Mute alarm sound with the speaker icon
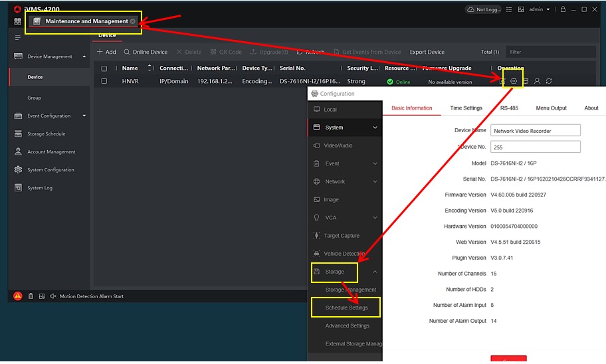 (x=53, y=296)
